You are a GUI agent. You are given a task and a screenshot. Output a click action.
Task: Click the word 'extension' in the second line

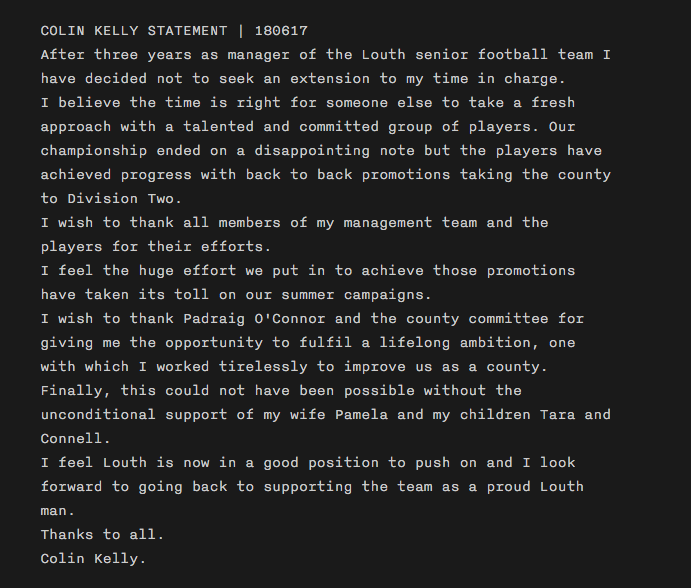click(x=330, y=79)
